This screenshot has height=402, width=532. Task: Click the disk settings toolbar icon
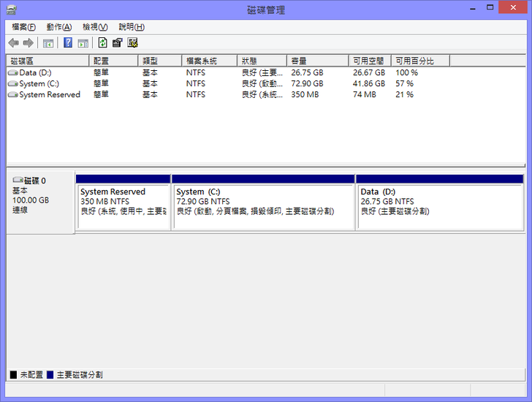pyautogui.click(x=133, y=43)
